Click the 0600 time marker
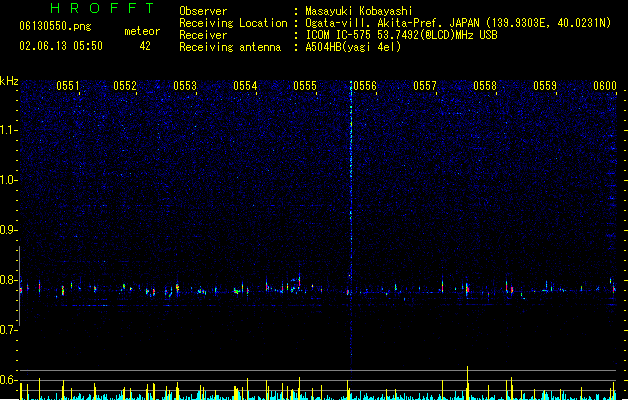 (x=605, y=86)
